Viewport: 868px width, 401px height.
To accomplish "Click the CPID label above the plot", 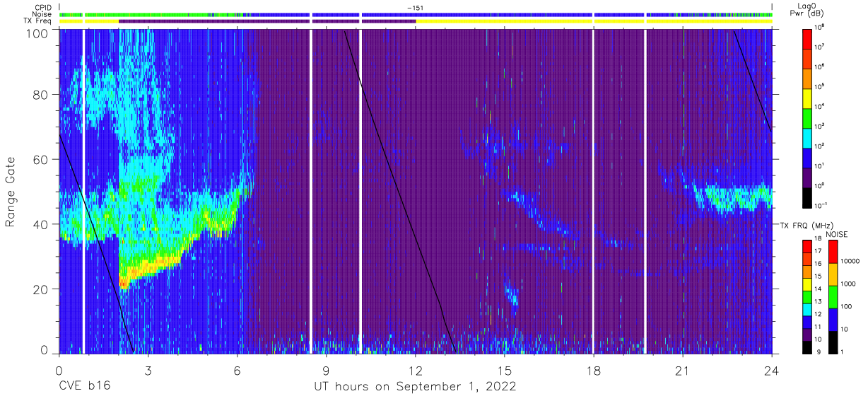I will point(42,7).
